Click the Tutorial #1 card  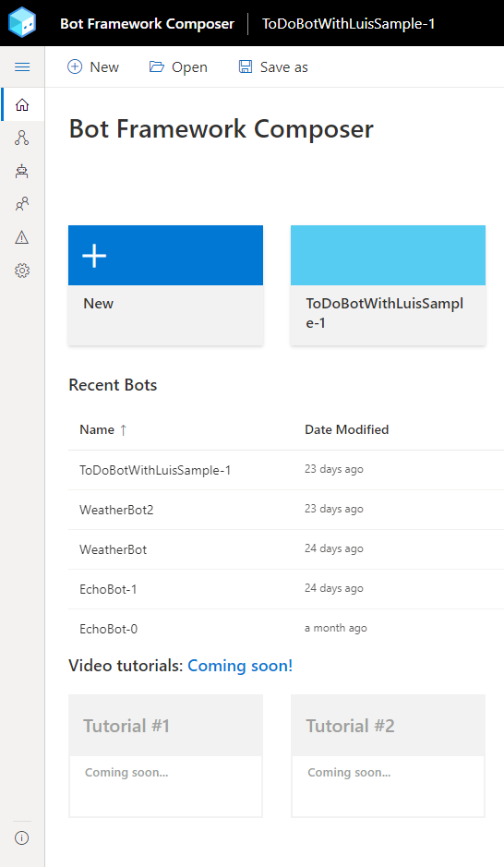click(166, 756)
